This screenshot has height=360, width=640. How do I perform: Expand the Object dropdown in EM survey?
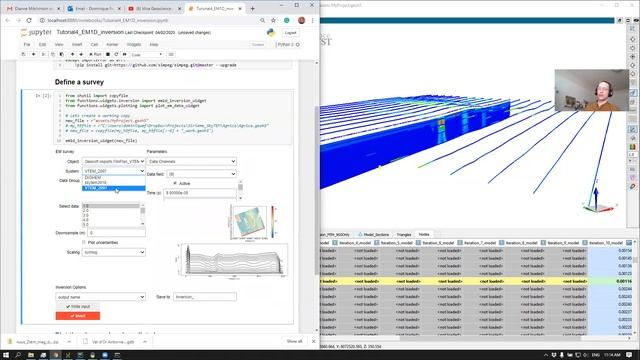pyautogui.click(x=113, y=162)
